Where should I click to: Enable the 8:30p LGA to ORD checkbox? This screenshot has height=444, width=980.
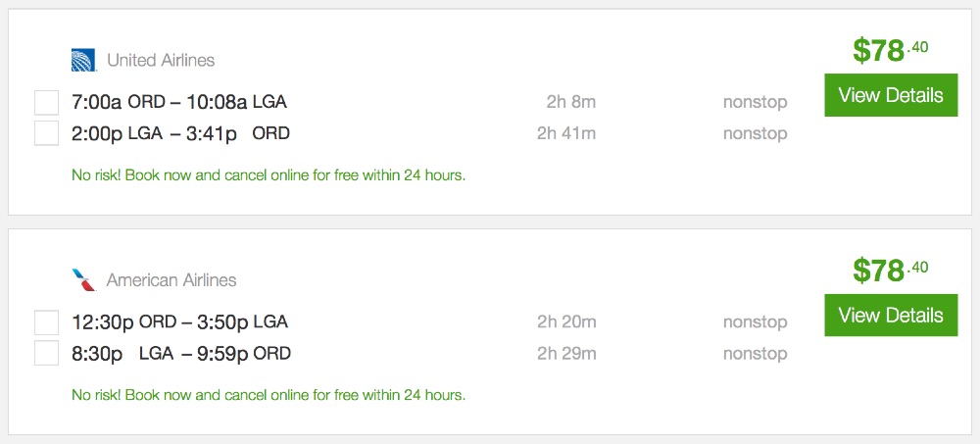coord(46,353)
